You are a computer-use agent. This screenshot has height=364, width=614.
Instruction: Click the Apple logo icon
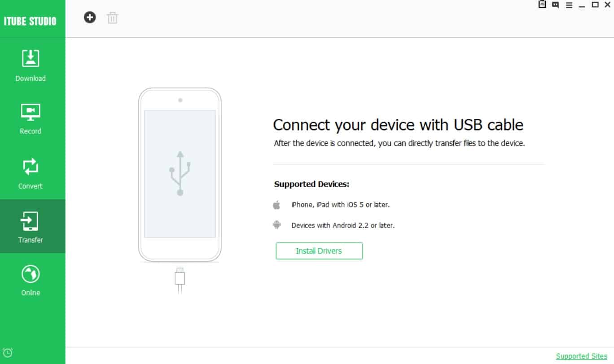click(x=276, y=205)
